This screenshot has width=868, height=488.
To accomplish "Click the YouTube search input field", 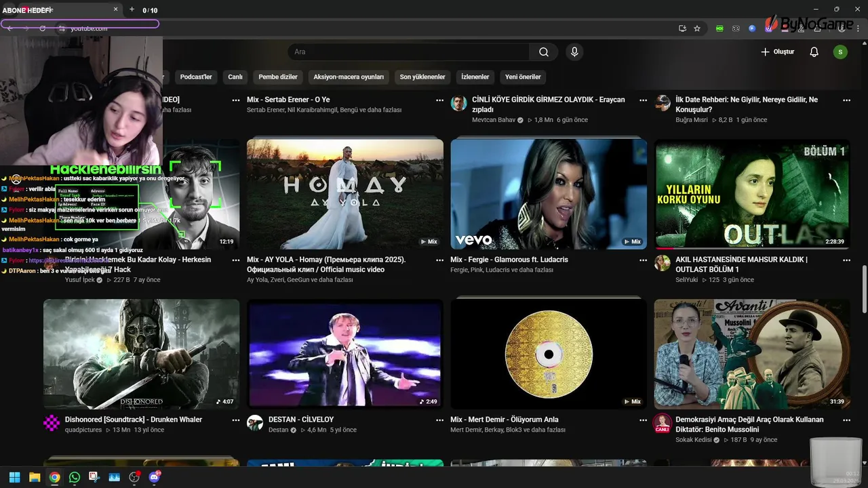I will (409, 52).
